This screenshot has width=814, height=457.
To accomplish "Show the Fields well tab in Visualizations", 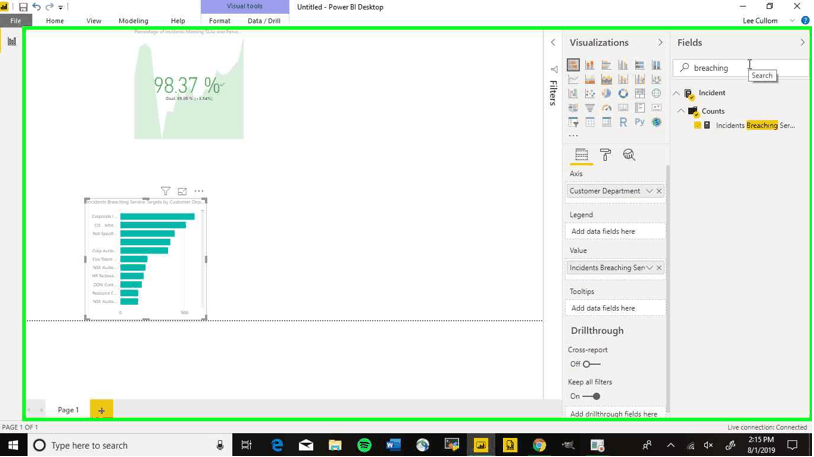I will (581, 155).
